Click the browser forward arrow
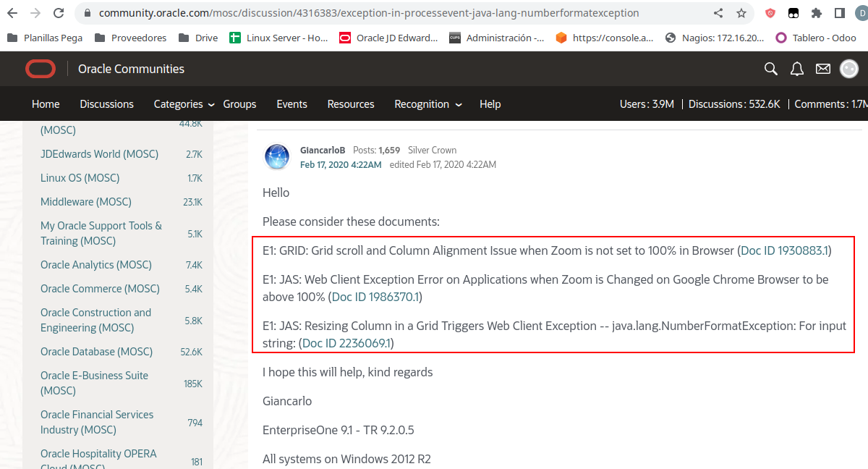The image size is (868, 469). click(35, 13)
